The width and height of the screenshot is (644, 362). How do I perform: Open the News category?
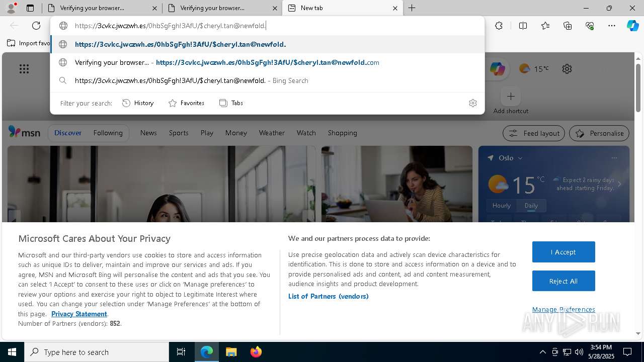pyautogui.click(x=148, y=133)
